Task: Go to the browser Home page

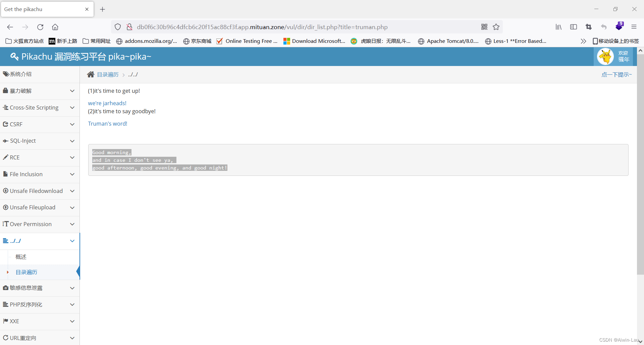Action: pos(55,27)
